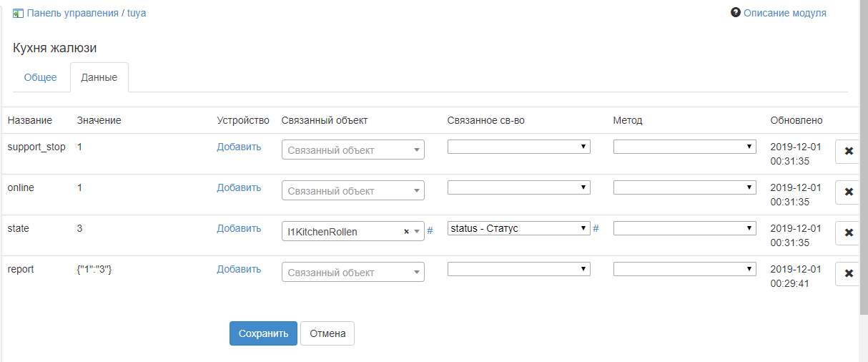Delete the online row with X icon
Viewport: 868px width, 362px height.
coord(849,192)
